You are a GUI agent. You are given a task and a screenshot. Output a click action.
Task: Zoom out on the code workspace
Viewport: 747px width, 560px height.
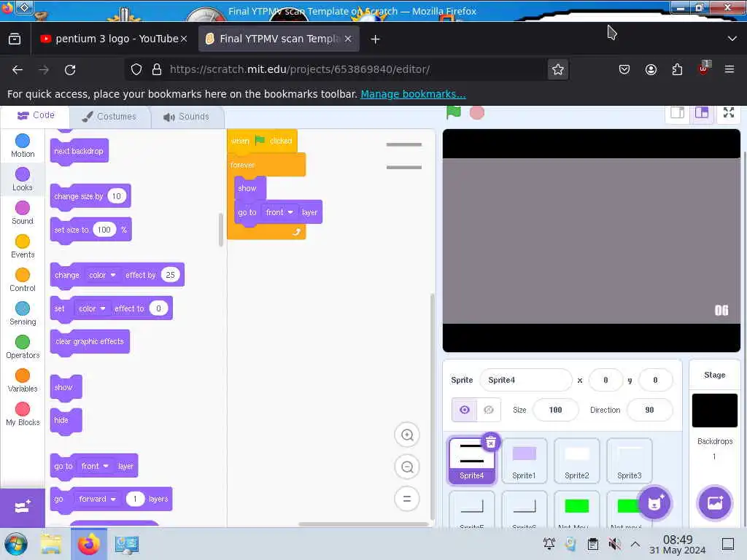coord(407,467)
